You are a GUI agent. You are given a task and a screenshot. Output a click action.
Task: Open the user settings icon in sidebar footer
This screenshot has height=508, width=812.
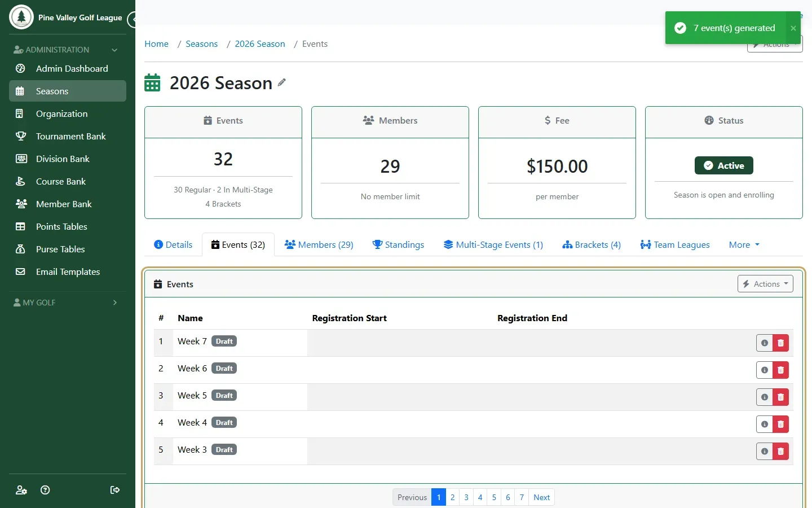coord(21,490)
